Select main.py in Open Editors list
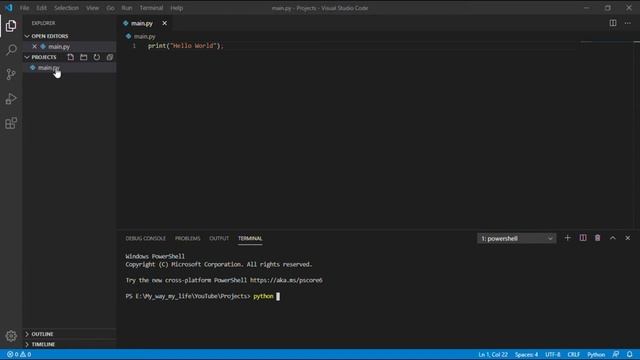The height and width of the screenshot is (360, 640). [69, 47]
